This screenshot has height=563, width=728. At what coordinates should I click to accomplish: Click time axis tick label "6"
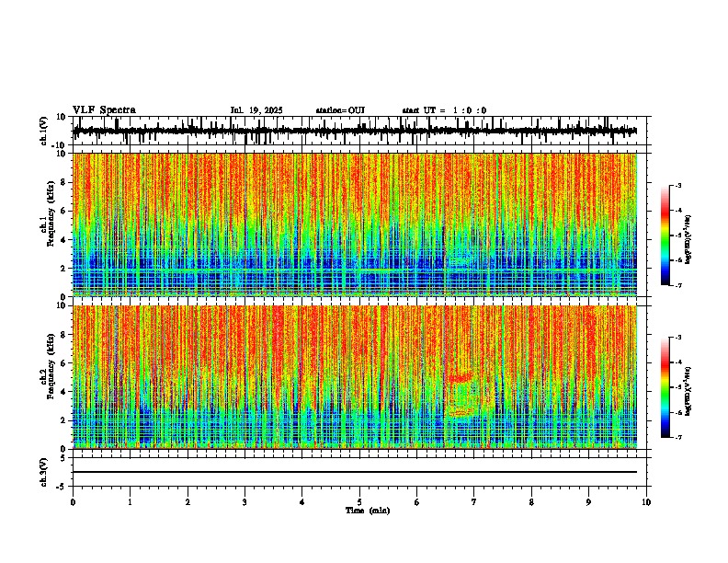(x=417, y=502)
